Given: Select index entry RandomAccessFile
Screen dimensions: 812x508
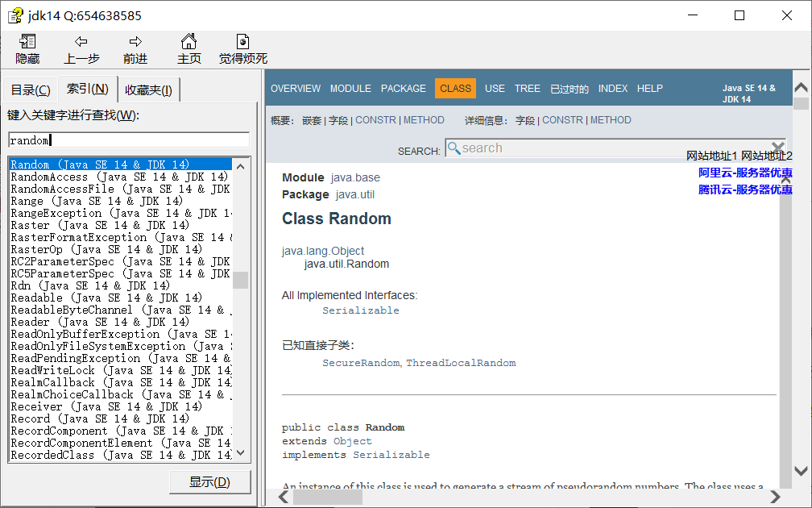Looking at the screenshot, I should pos(121,189).
